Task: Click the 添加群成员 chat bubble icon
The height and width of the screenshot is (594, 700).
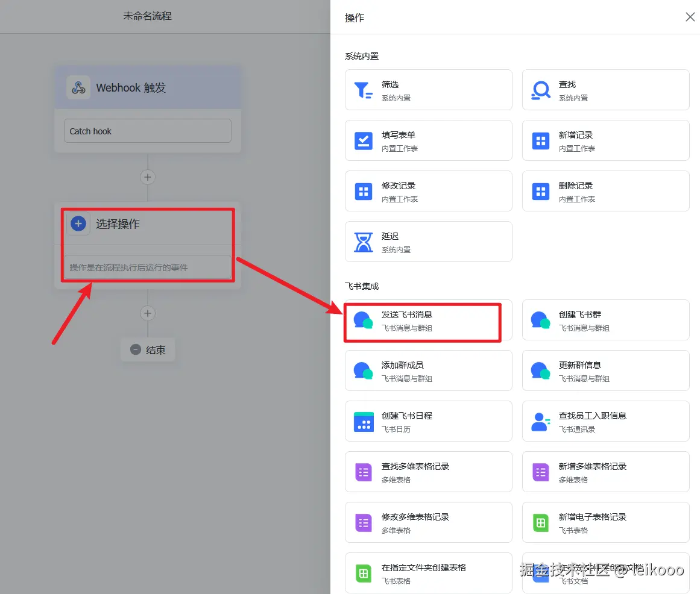Action: click(364, 370)
